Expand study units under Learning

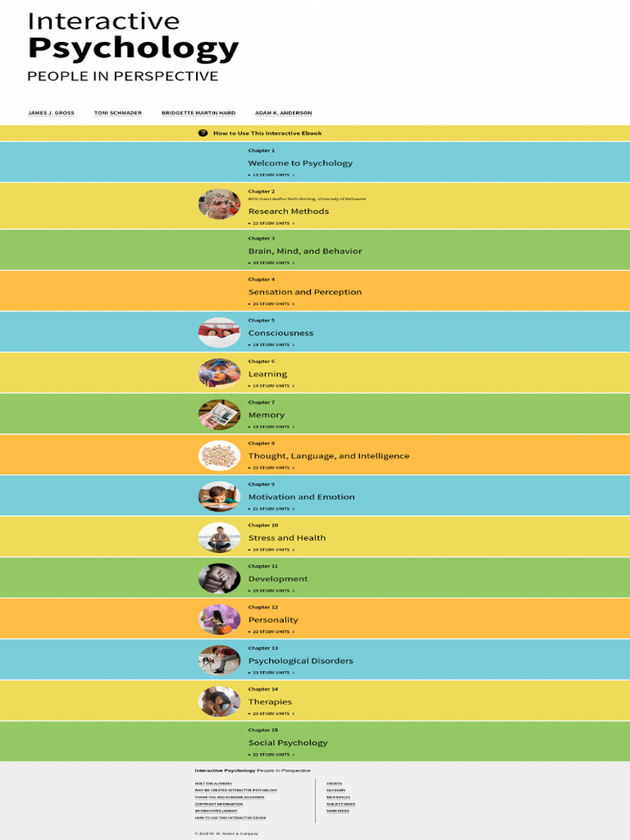point(271,386)
